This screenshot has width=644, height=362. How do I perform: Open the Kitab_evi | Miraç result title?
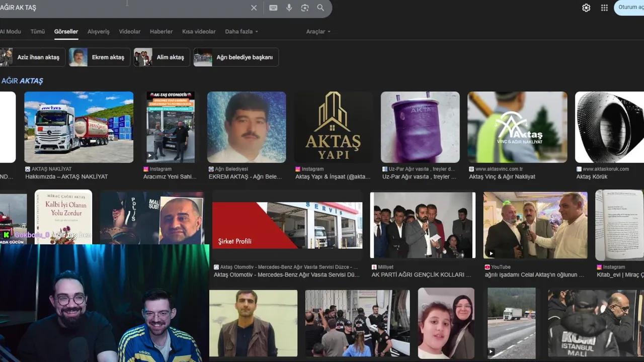pos(620,275)
